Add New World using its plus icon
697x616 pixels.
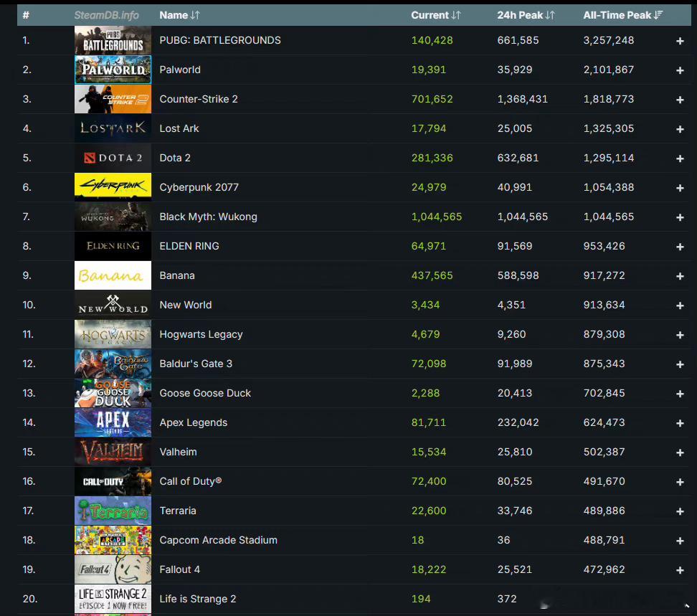(680, 305)
